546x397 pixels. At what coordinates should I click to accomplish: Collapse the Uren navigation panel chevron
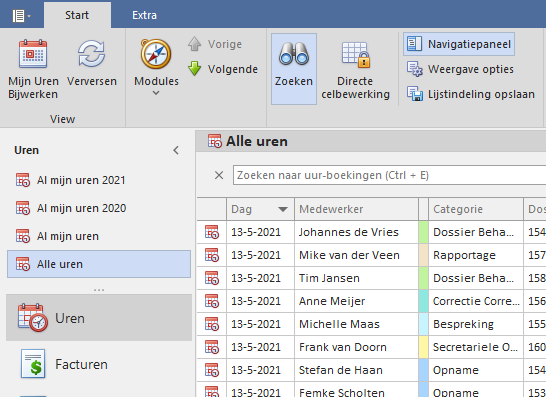click(x=176, y=150)
